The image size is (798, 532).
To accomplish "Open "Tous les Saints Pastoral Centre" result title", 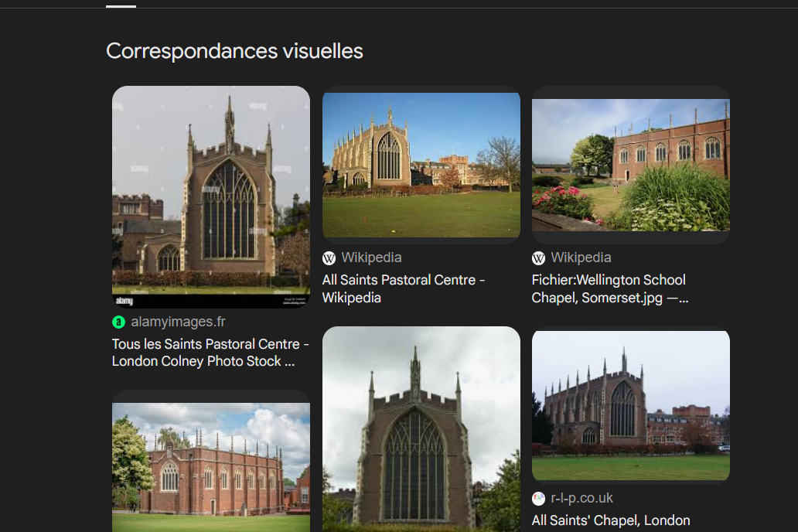I will click(x=210, y=353).
